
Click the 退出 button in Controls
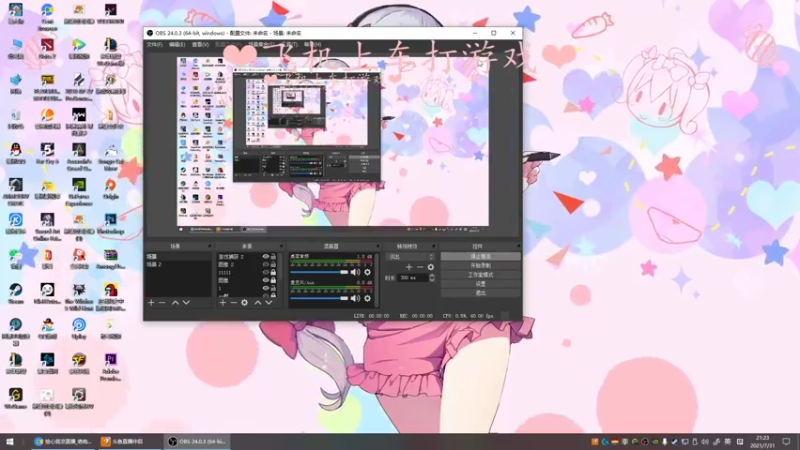480,293
